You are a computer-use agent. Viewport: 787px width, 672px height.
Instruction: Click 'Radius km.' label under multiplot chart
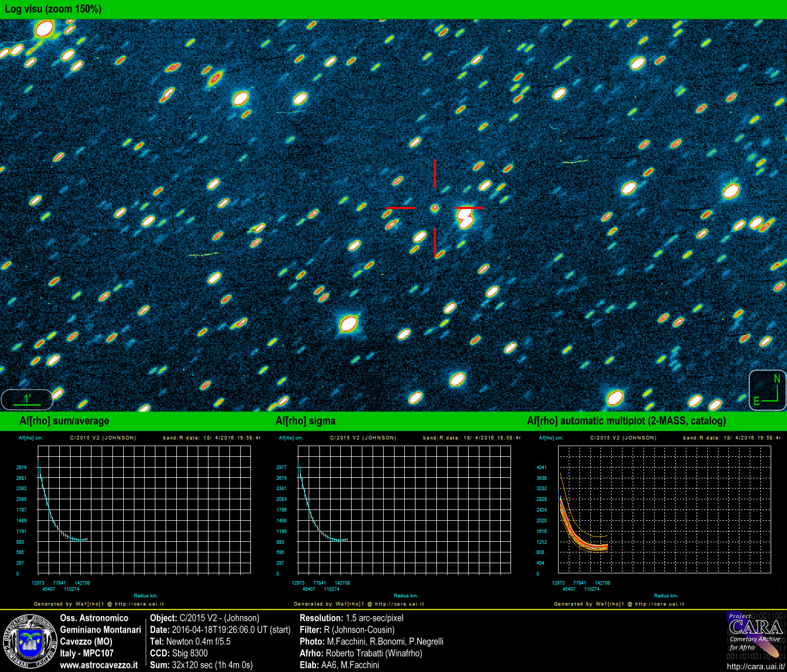point(666,596)
